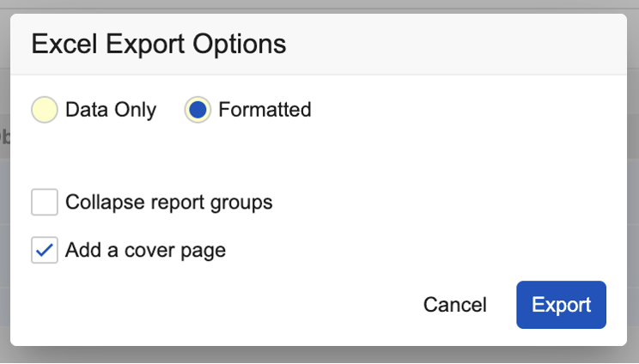This screenshot has width=639, height=364.
Task: Click the empty square box for Collapse groups
Action: pyautogui.click(x=45, y=202)
